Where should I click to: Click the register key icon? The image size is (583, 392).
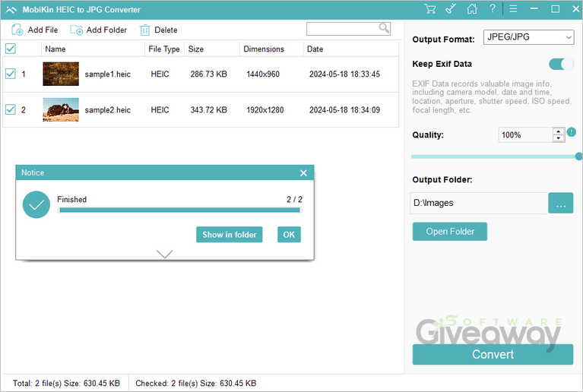pos(451,9)
